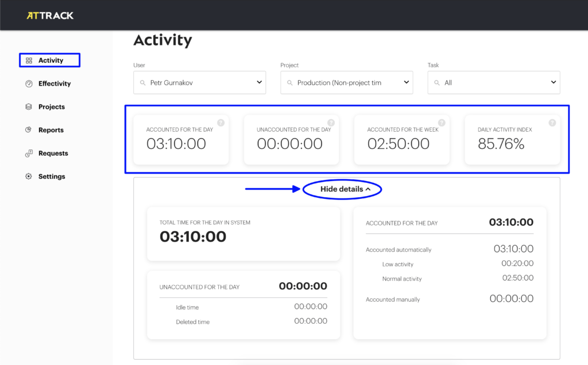588x365 pixels.
Task: Click the Activity grid icon in sidebar
Action: [x=29, y=60]
